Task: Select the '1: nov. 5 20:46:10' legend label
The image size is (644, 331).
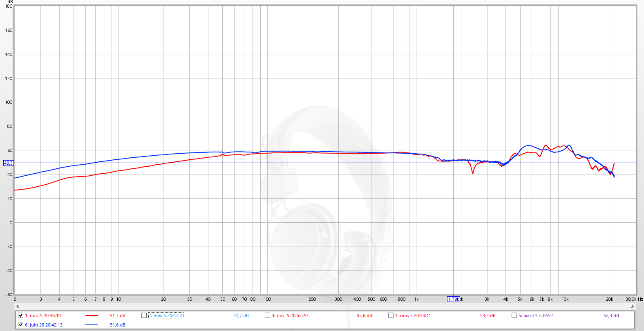Action: (43, 315)
